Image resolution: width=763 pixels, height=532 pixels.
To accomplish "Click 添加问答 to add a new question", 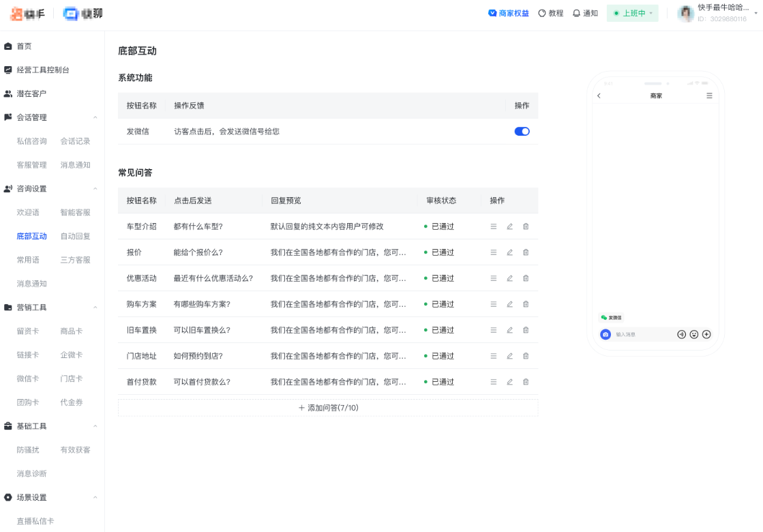I will [x=327, y=408].
